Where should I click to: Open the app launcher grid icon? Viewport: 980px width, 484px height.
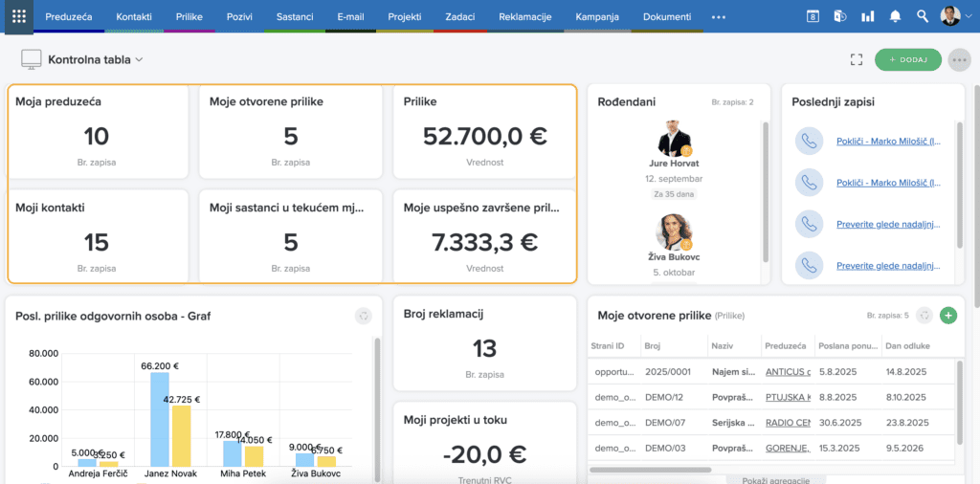click(19, 17)
